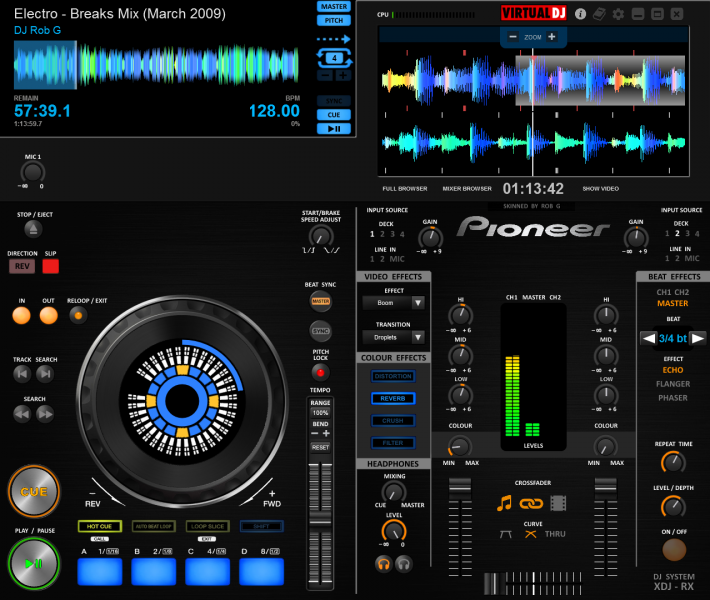Click tempo BEND plus

pos(326,433)
